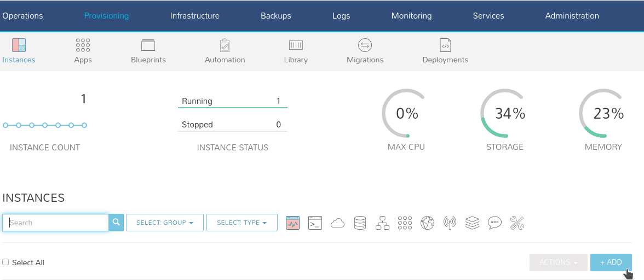Click the Stopped status row

(x=232, y=125)
